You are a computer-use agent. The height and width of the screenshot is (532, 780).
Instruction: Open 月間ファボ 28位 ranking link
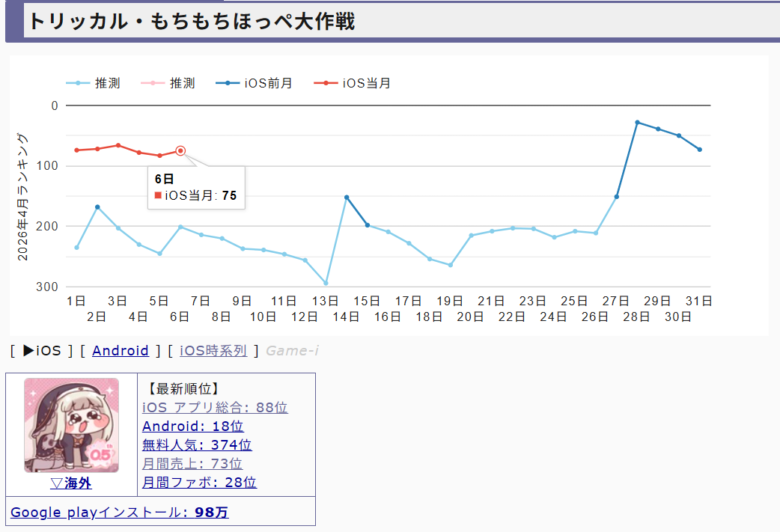[199, 483]
